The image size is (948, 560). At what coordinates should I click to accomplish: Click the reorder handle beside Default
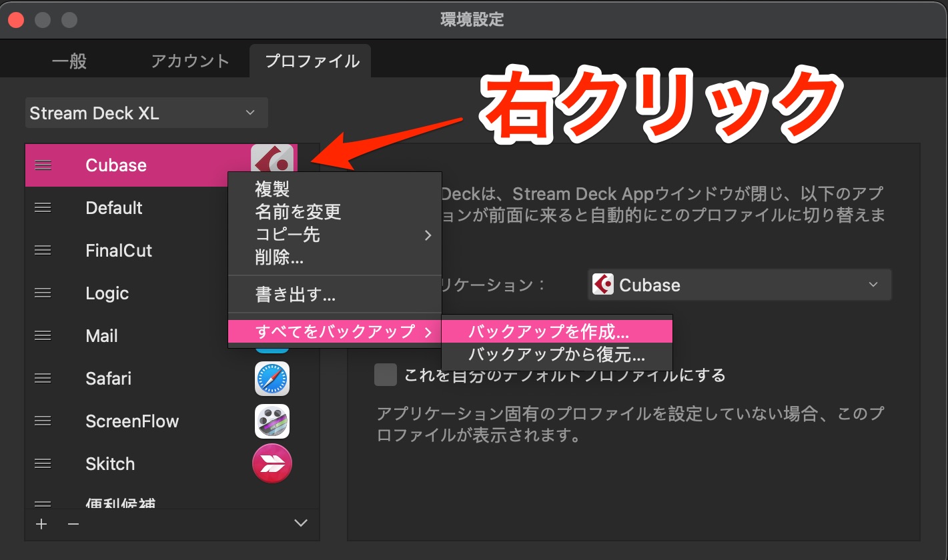(x=43, y=208)
